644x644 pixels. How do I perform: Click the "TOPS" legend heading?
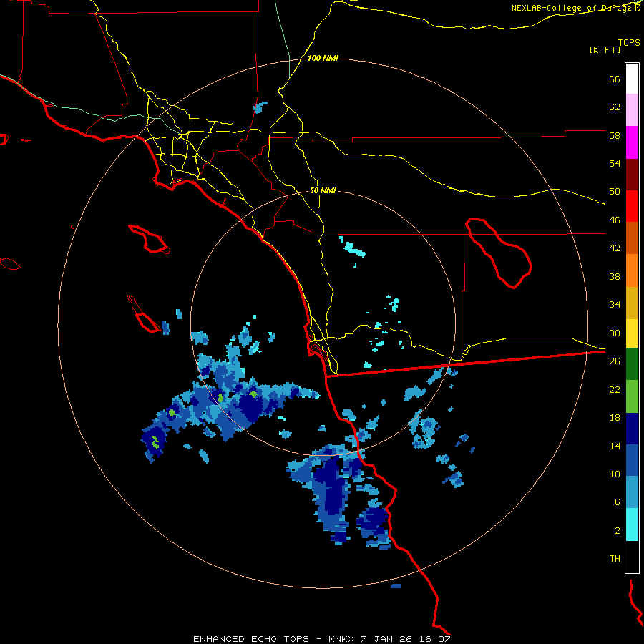[x=629, y=42]
